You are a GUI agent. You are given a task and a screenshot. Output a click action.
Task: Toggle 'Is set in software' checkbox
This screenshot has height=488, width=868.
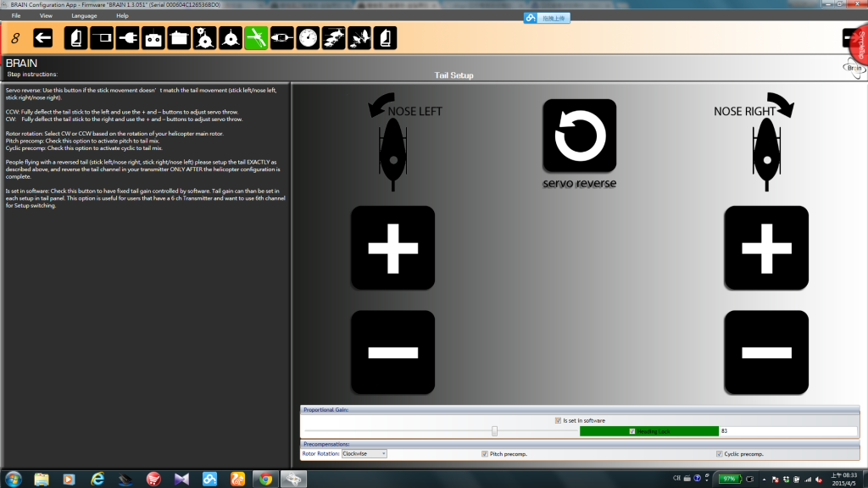(x=558, y=420)
